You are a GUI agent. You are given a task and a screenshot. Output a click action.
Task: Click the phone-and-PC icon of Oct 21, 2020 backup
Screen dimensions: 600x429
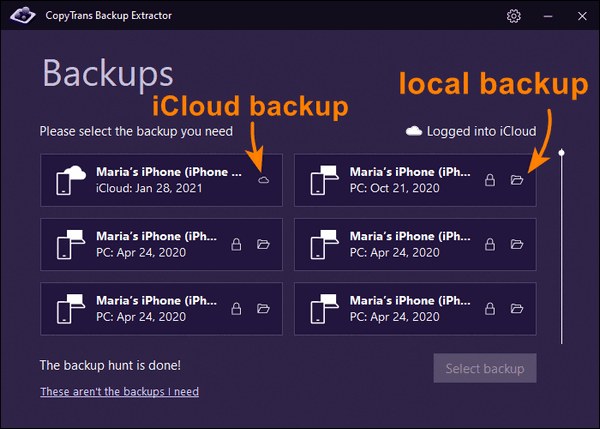(324, 180)
